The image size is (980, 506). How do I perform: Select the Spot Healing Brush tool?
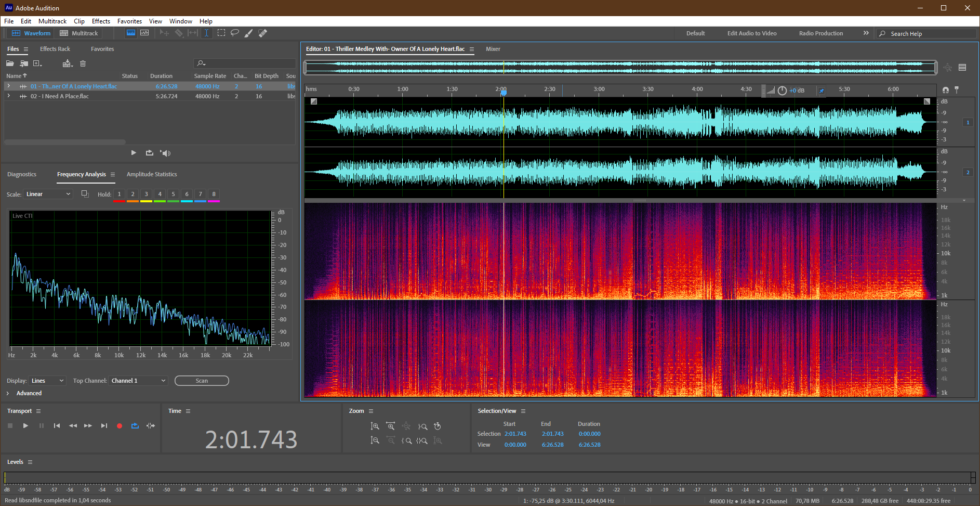pos(263,33)
